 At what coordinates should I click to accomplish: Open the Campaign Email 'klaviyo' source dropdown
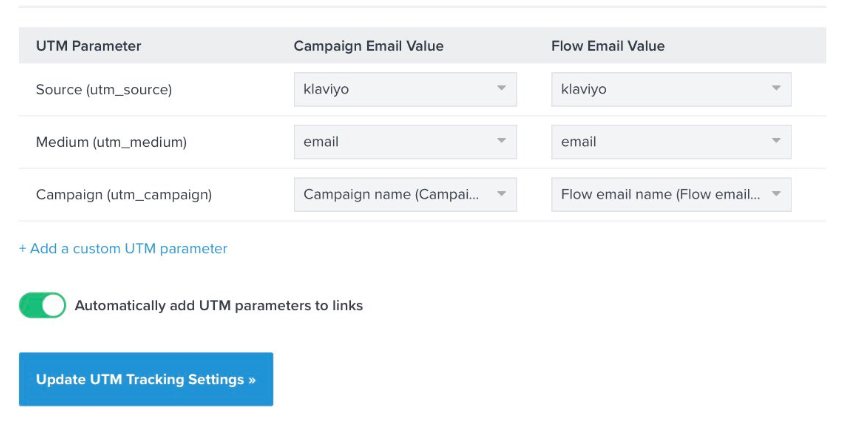click(405, 89)
